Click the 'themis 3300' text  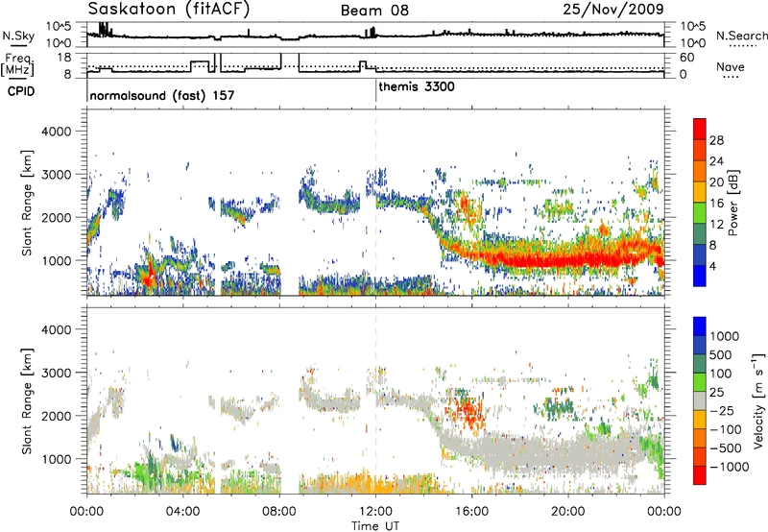[x=417, y=86]
